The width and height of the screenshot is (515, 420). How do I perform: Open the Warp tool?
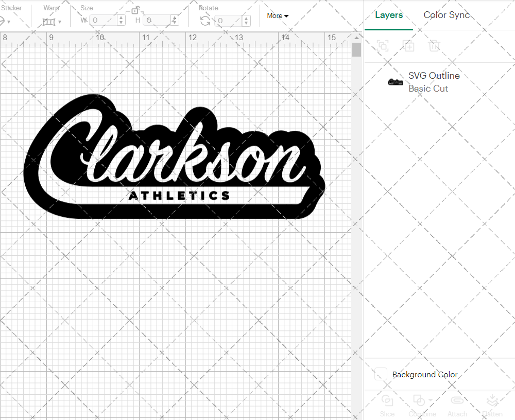(x=50, y=21)
